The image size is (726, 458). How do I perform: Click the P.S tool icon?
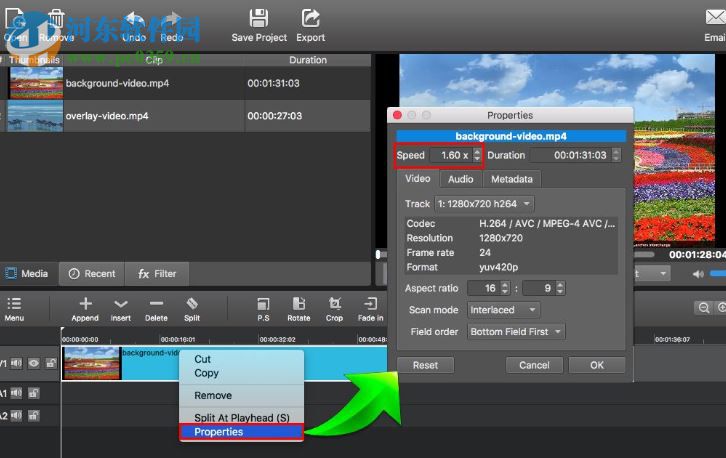pos(263,304)
